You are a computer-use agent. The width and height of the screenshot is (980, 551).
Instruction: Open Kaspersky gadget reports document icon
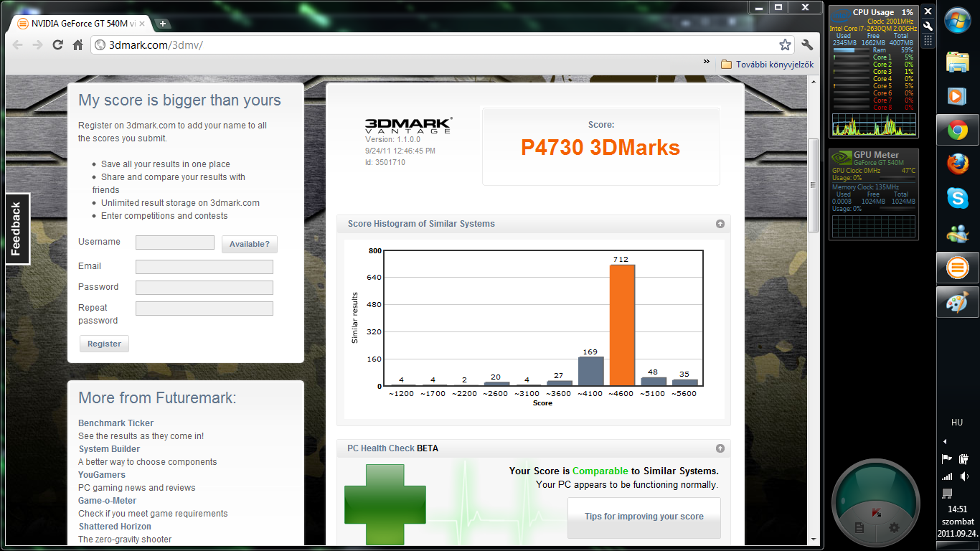click(859, 528)
